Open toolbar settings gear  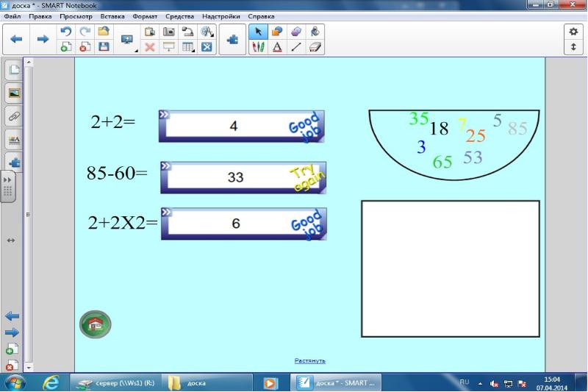573,32
